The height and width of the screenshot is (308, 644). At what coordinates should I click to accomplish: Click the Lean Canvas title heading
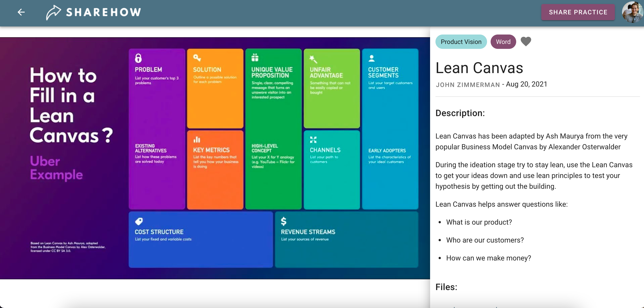coord(479,68)
